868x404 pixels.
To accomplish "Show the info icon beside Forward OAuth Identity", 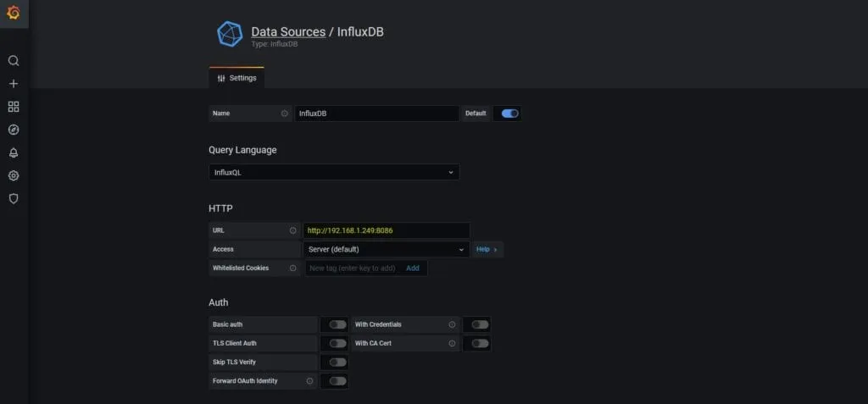I will (309, 381).
